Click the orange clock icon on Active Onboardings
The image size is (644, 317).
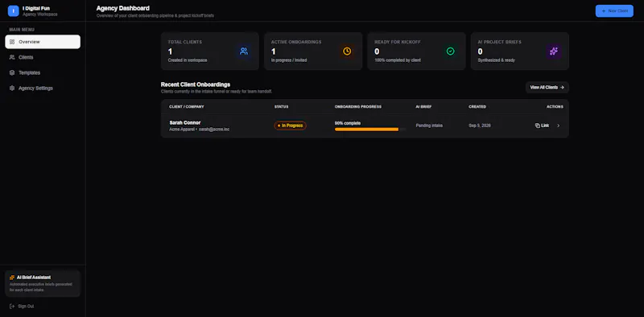pos(347,51)
